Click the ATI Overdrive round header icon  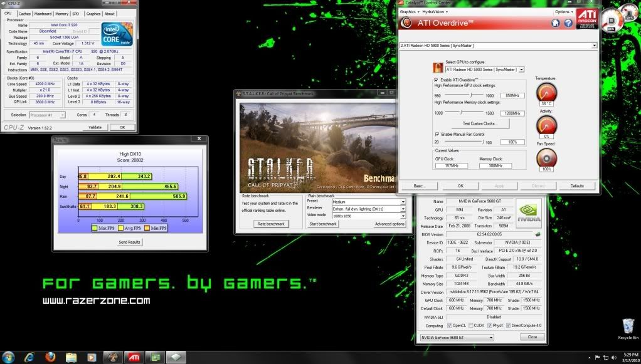pyautogui.click(x=406, y=23)
